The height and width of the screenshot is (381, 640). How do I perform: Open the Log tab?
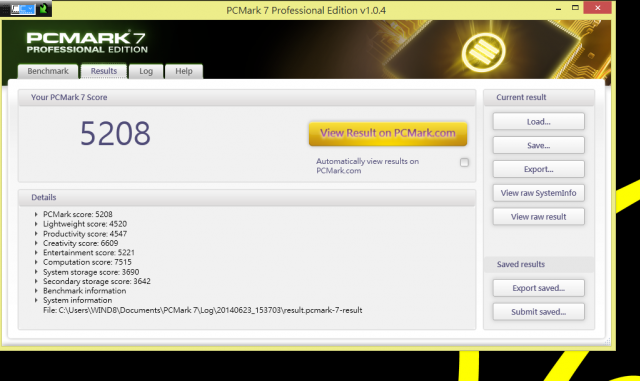point(146,71)
